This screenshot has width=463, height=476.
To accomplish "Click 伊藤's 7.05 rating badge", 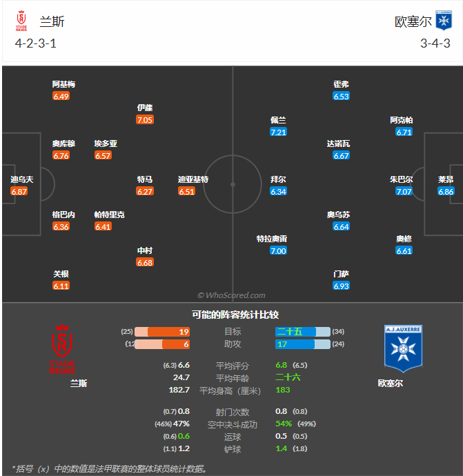I will (x=145, y=120).
